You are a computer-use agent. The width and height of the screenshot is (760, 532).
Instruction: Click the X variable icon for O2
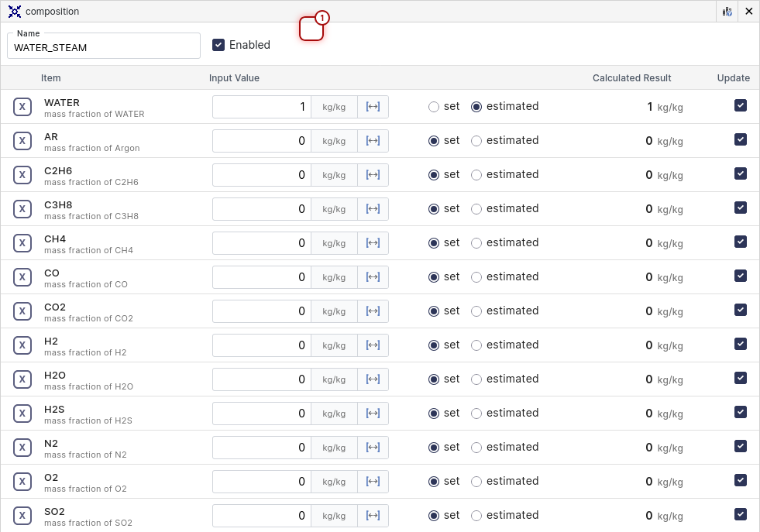point(22,482)
